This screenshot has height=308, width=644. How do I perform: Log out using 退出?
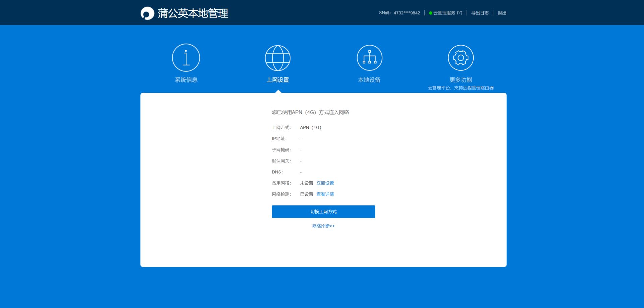[502, 13]
